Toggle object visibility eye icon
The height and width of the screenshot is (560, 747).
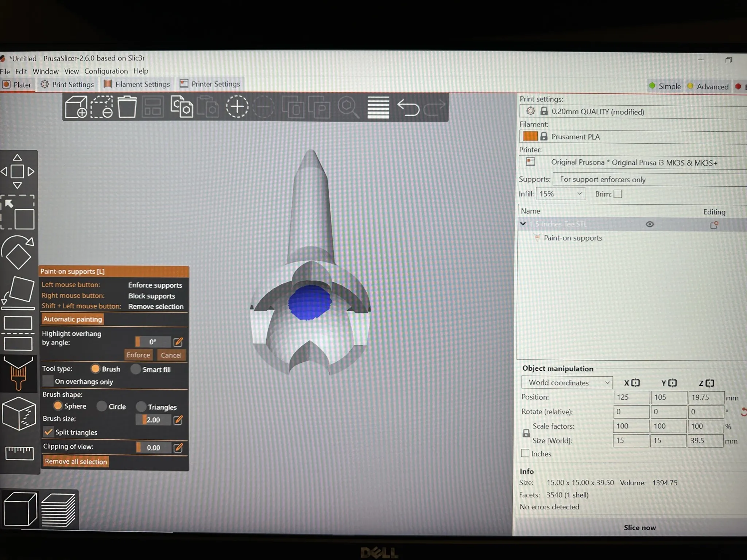[650, 224]
